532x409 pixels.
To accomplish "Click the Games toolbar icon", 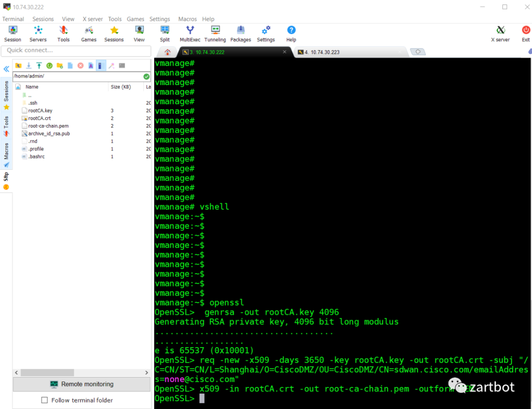I will point(89,34).
